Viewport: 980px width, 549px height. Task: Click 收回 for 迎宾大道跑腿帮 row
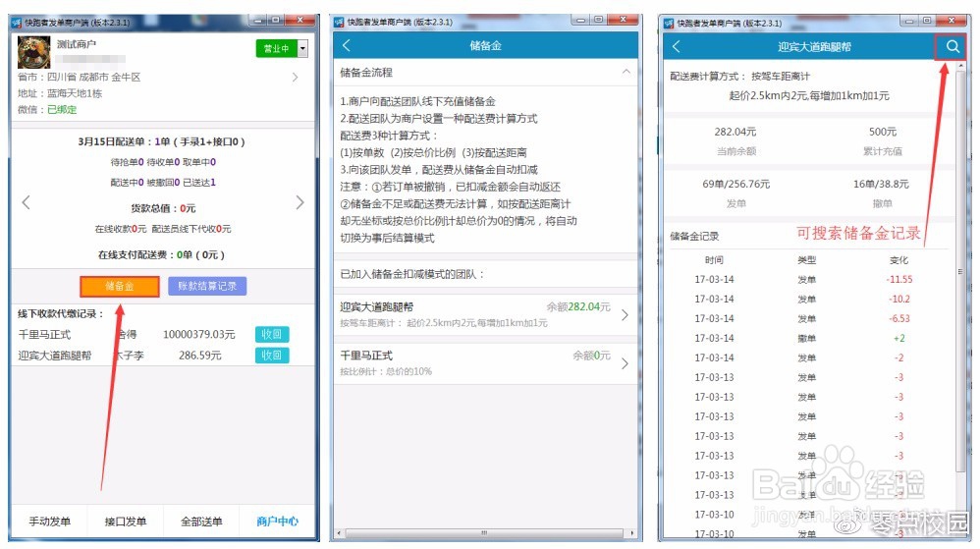click(271, 356)
